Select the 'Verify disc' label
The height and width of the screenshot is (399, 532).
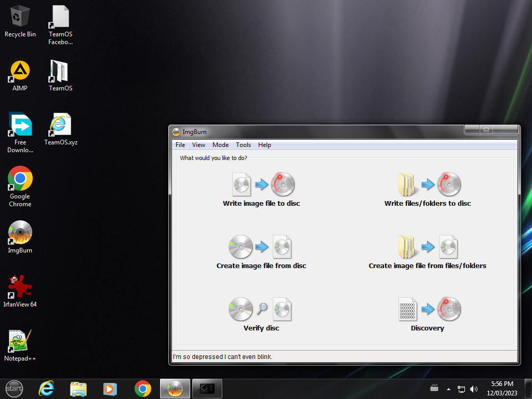261,328
